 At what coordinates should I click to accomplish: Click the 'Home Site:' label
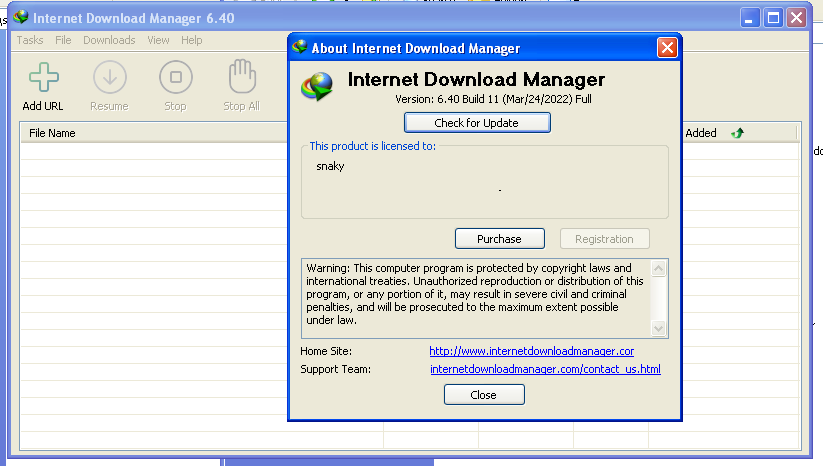[326, 351]
